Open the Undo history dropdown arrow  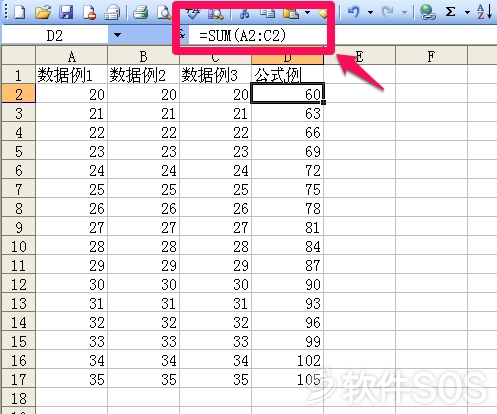click(x=370, y=13)
